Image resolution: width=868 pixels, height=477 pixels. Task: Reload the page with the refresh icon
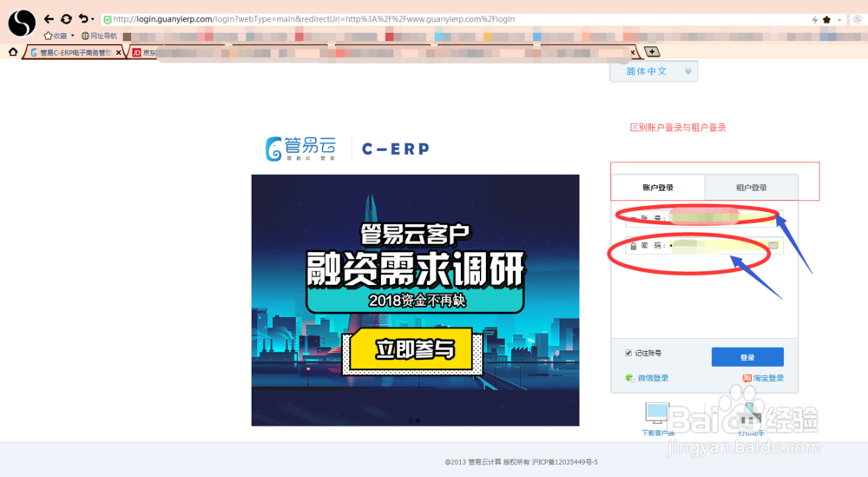[66, 19]
